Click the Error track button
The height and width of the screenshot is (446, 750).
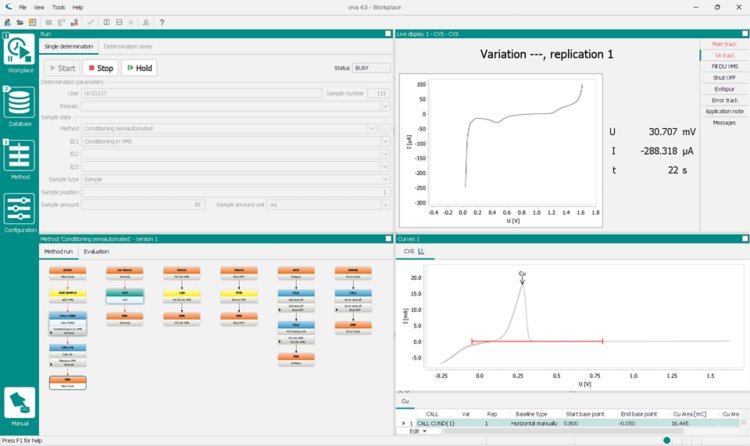tap(724, 100)
